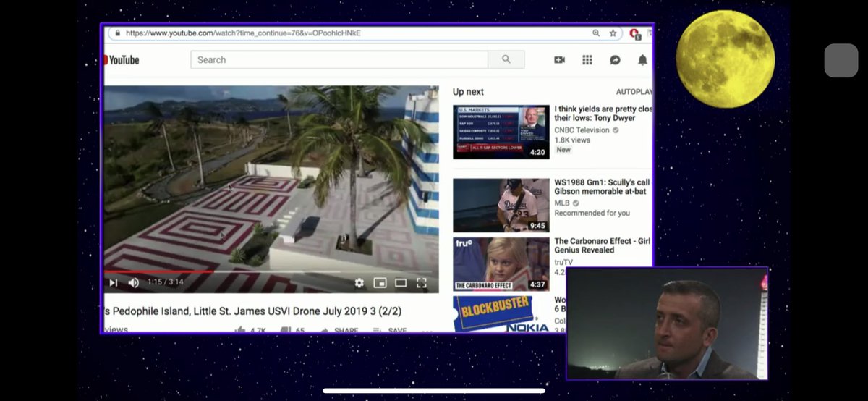Click the next video skip button

tap(113, 283)
